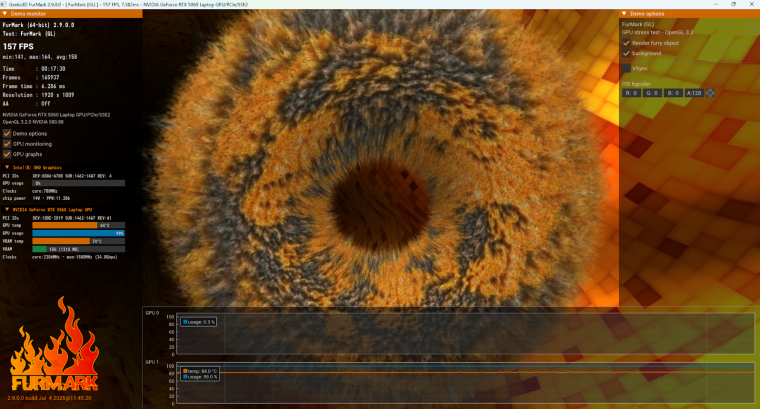This screenshot has height=409, width=760.
Task: Collapse the Demo monitor panel arrow
Action: pyautogui.click(x=5, y=14)
